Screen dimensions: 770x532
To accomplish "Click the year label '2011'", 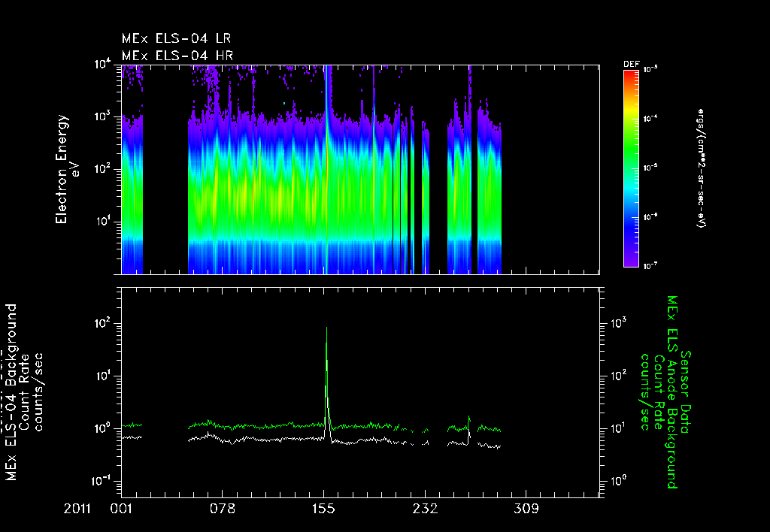I will click(77, 509).
